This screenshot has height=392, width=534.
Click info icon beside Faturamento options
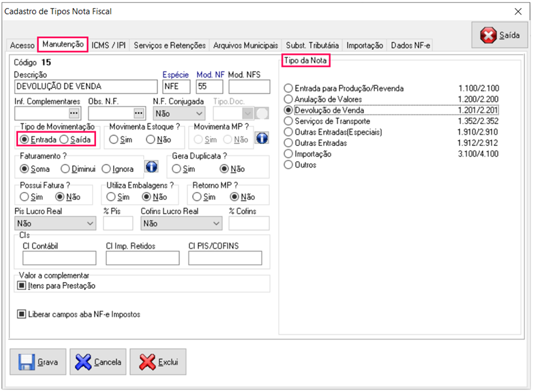pyautogui.click(x=151, y=168)
